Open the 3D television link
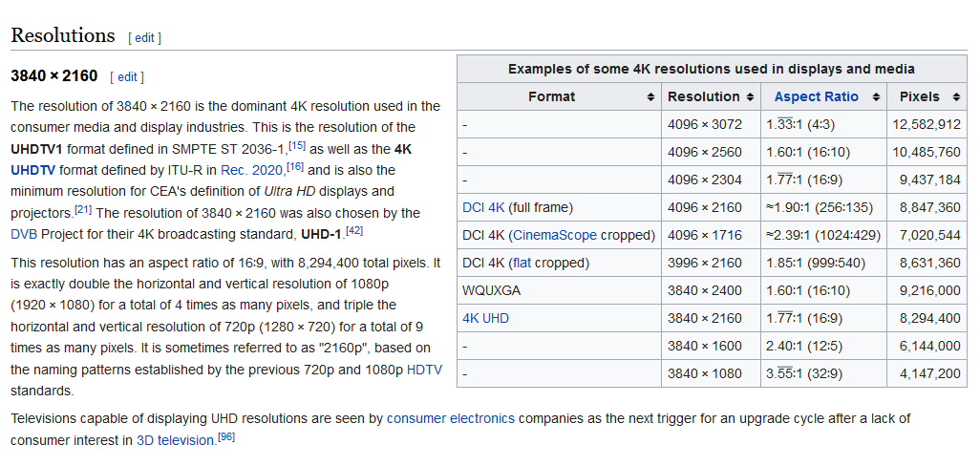The width and height of the screenshot is (980, 466). click(x=176, y=440)
